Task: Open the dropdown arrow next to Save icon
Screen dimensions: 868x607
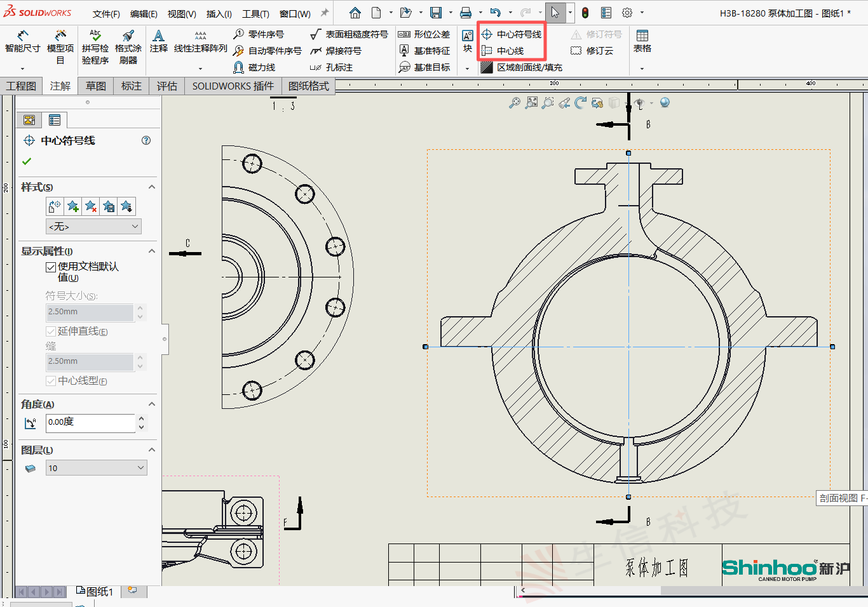Action: 451,13
